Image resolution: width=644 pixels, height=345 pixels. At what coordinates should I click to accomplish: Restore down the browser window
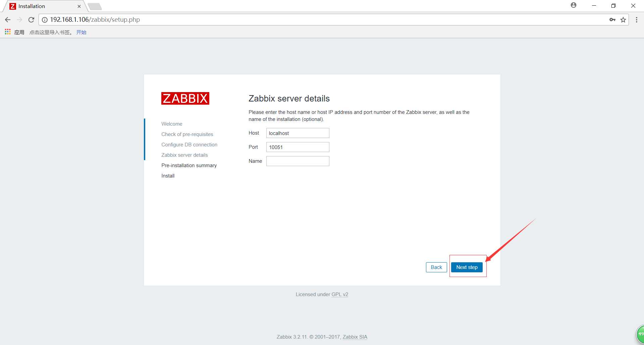[x=613, y=6]
